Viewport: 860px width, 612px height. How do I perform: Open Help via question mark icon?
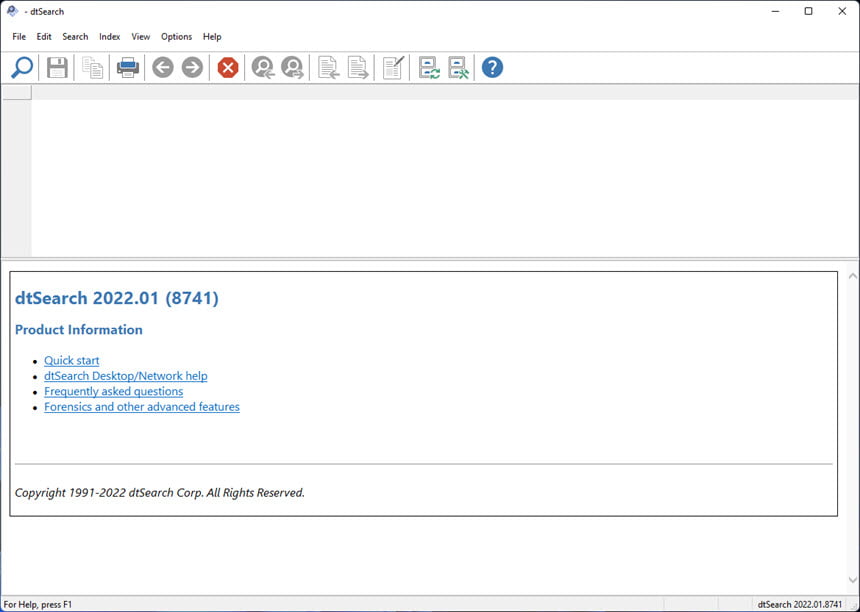tap(493, 68)
